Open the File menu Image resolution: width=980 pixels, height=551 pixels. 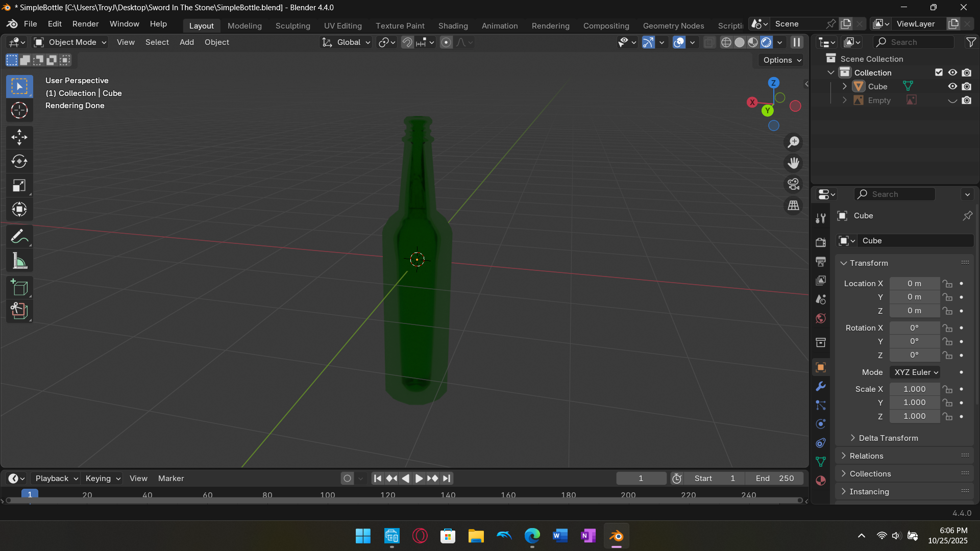31,24
